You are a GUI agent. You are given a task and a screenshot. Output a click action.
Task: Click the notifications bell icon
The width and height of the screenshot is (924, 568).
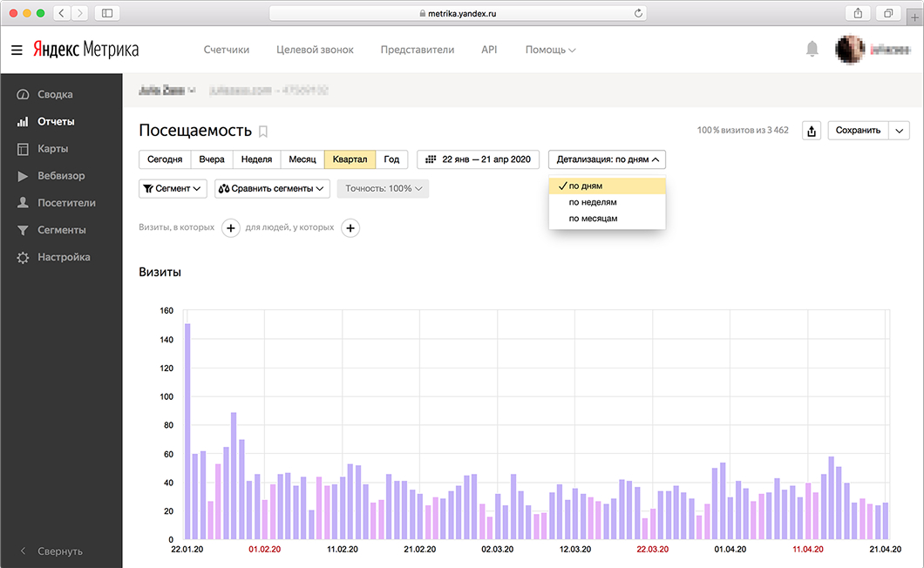pos(812,50)
